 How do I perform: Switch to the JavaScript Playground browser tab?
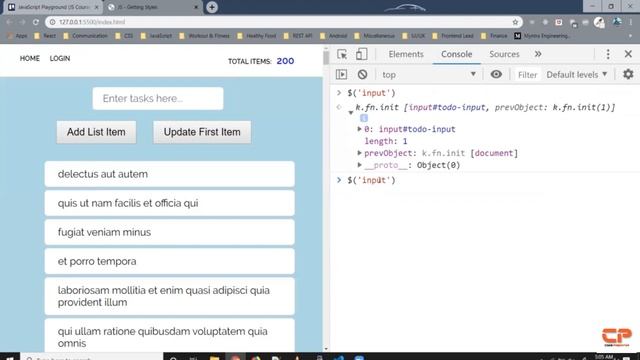click(x=53, y=7)
